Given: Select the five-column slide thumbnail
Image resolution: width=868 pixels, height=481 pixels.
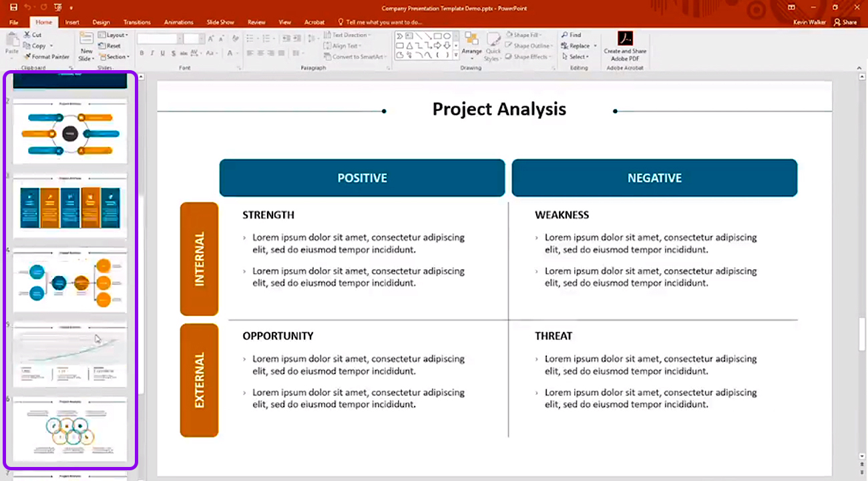Looking at the screenshot, I should (70, 207).
